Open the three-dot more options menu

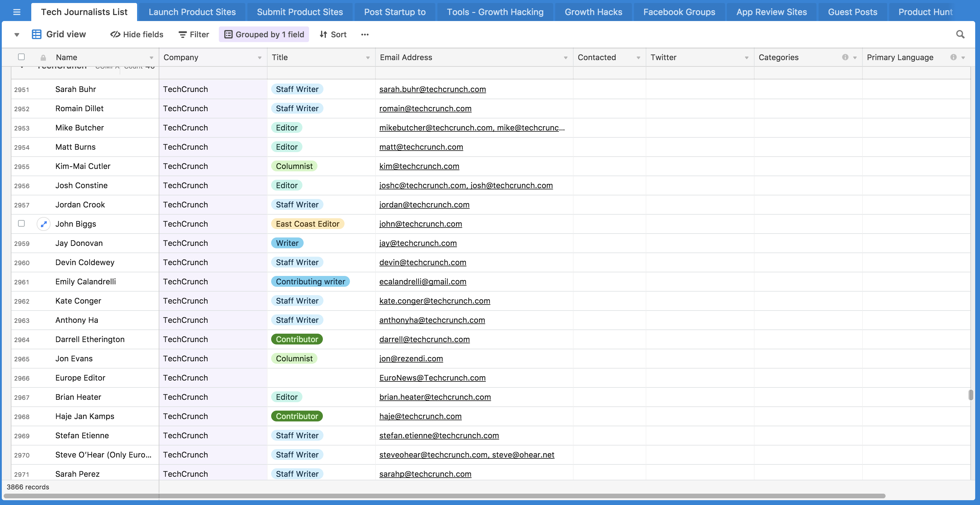365,35
